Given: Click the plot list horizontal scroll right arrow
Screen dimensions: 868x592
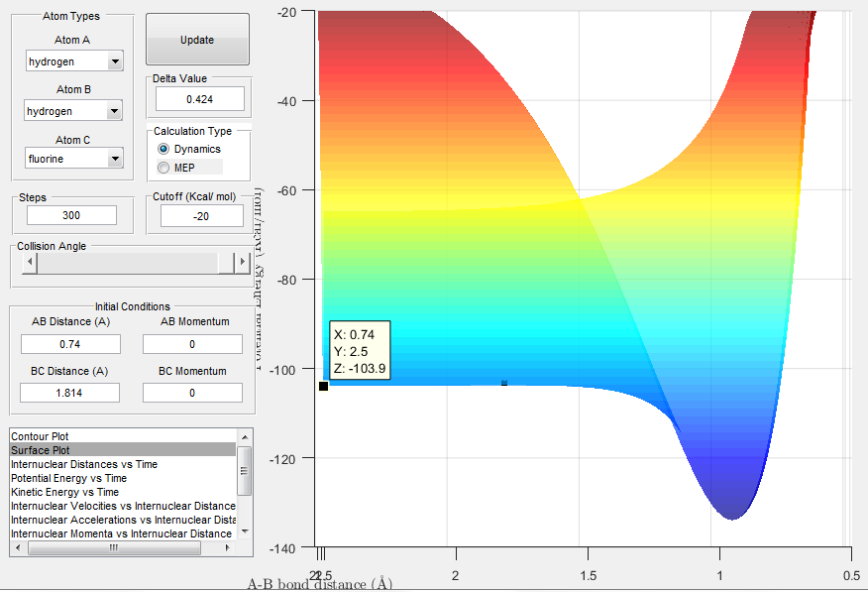Looking at the screenshot, I should (x=228, y=547).
